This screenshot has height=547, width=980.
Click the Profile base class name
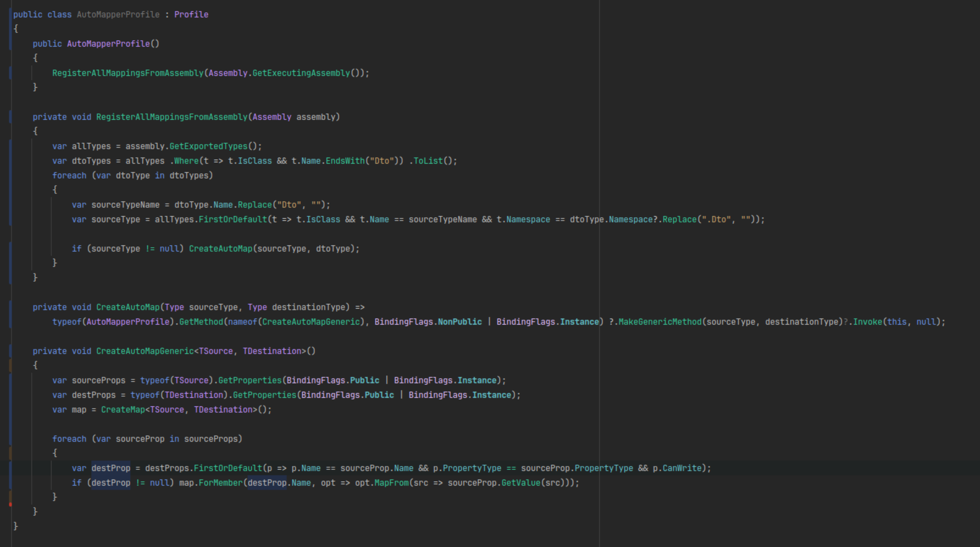pos(191,15)
